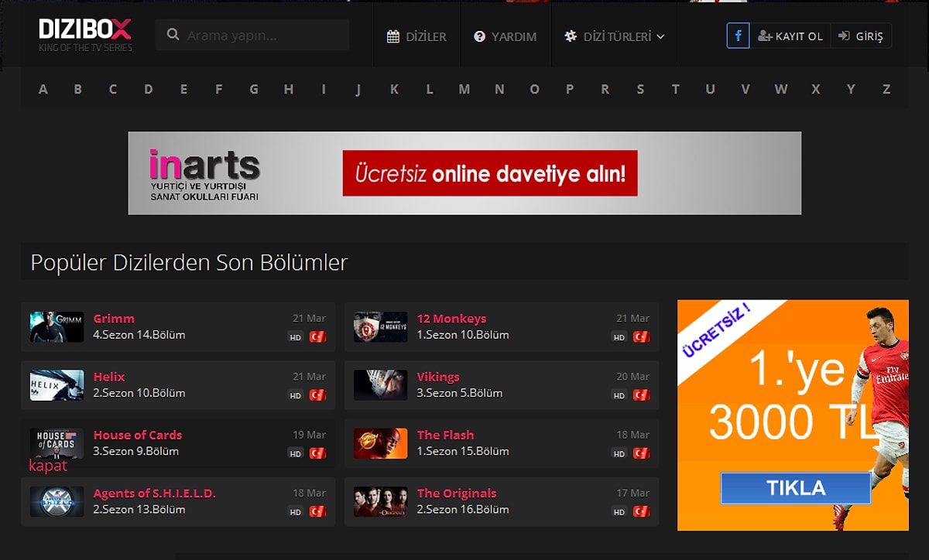The height and width of the screenshot is (560, 929).
Task: Expand the Dizi Türleri dropdown
Action: [614, 36]
